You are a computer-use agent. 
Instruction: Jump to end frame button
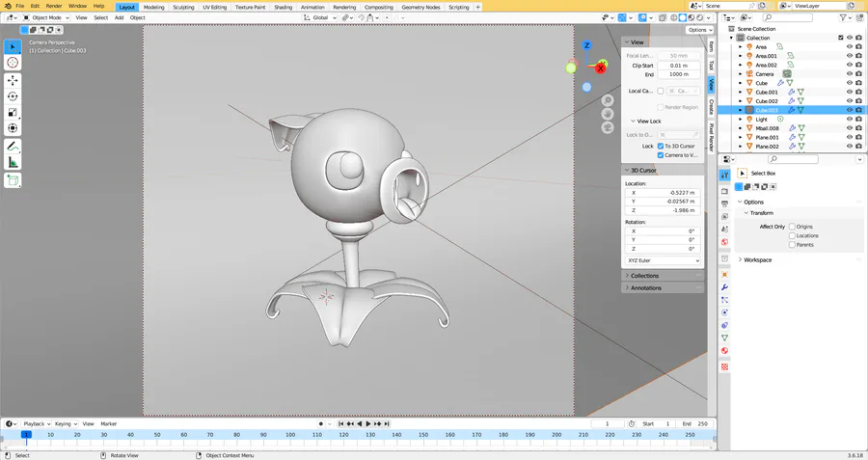pos(387,424)
